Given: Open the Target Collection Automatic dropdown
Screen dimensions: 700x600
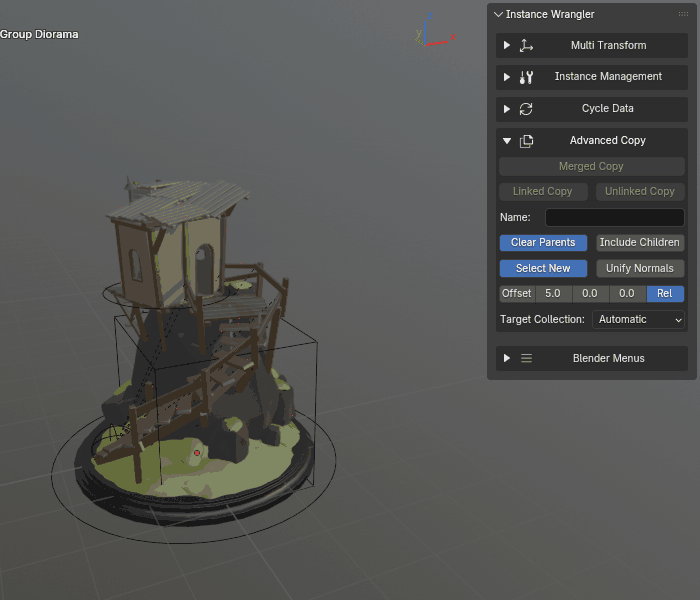Looking at the screenshot, I should (638, 320).
